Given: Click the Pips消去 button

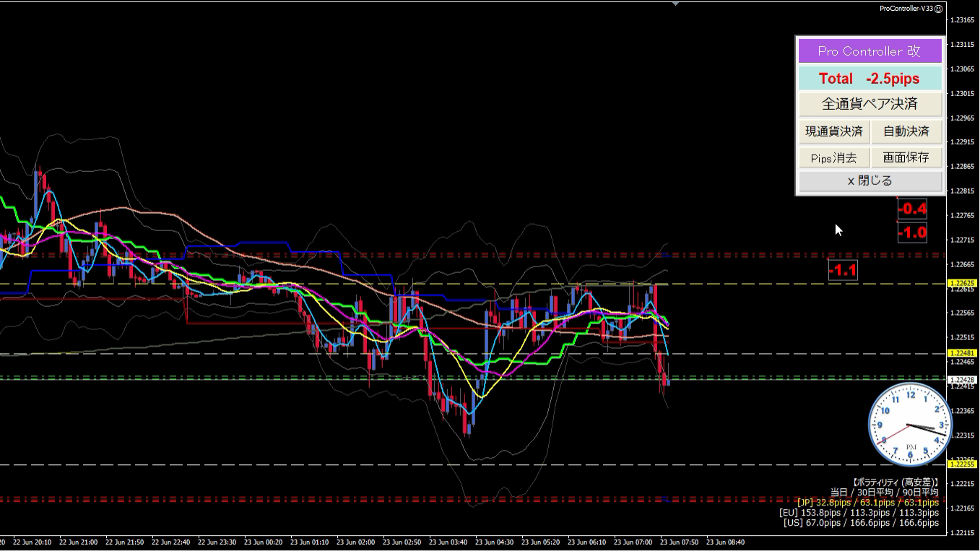Looking at the screenshot, I should [x=834, y=157].
